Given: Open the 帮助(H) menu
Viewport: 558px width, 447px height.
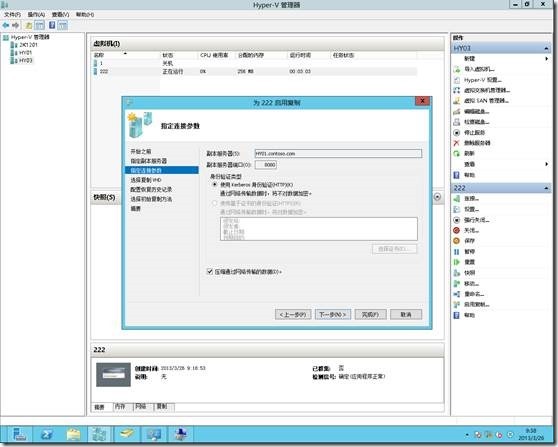Looking at the screenshot, I should tap(85, 15).
